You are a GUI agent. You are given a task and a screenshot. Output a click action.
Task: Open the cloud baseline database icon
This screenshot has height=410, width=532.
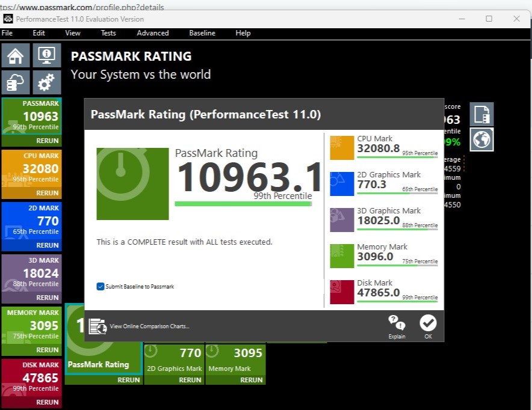coord(15,82)
